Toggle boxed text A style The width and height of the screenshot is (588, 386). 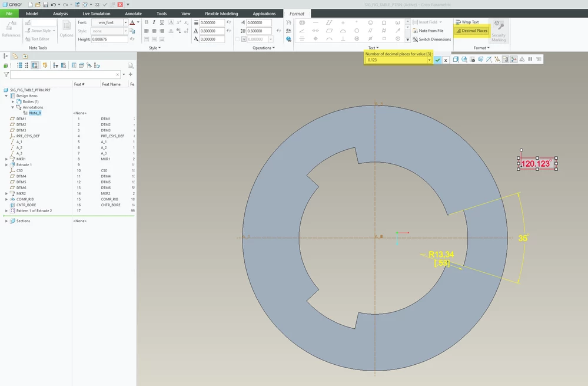pyautogui.click(x=171, y=22)
